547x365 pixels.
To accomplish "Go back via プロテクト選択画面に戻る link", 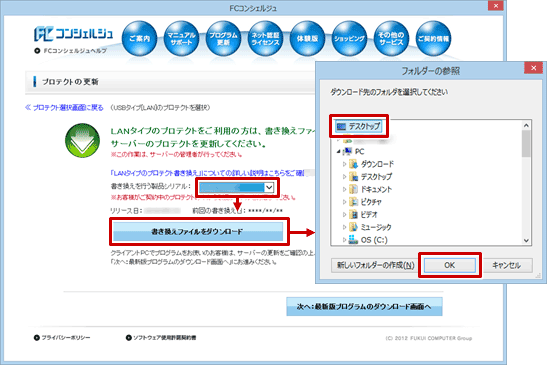I will tap(65, 107).
